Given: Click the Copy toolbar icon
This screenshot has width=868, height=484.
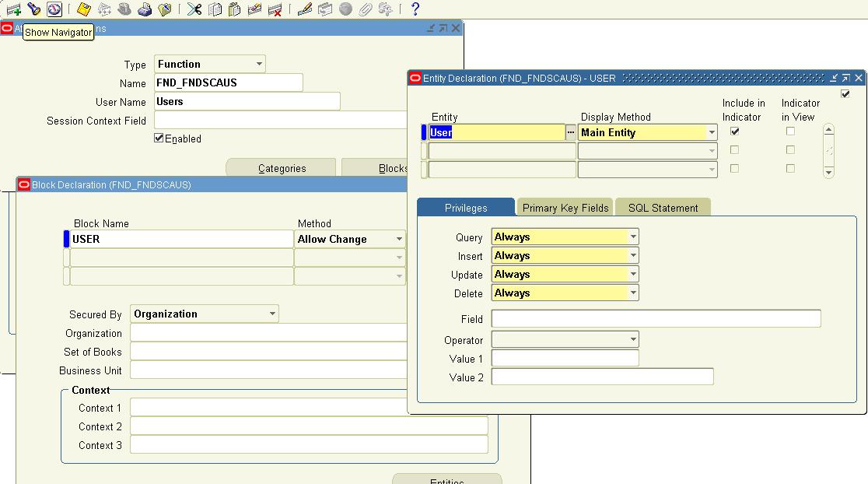Looking at the screenshot, I should point(215,9).
